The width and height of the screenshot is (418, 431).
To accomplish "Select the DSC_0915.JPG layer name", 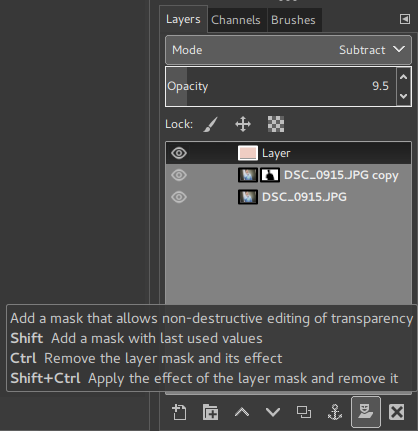I will [x=304, y=197].
